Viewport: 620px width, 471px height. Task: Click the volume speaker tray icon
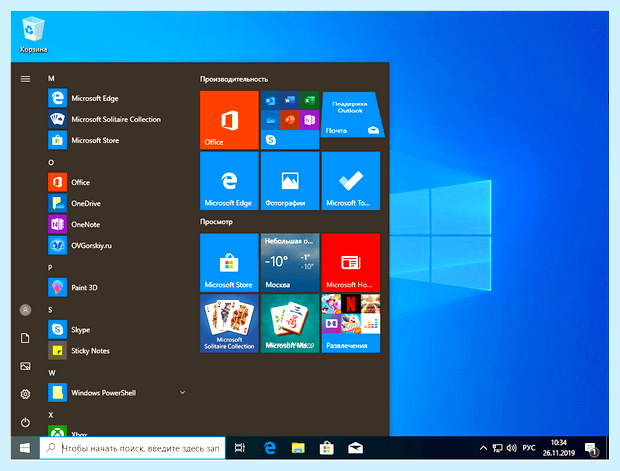pos(512,448)
